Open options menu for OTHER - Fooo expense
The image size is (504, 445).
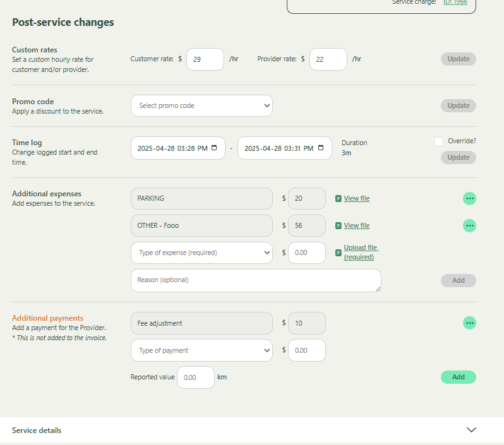[x=469, y=225]
